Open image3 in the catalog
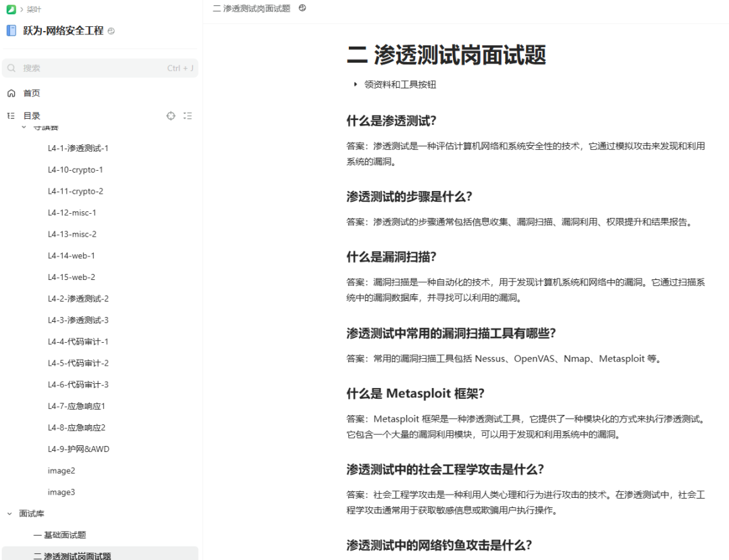The width and height of the screenshot is (729, 560). point(61,492)
